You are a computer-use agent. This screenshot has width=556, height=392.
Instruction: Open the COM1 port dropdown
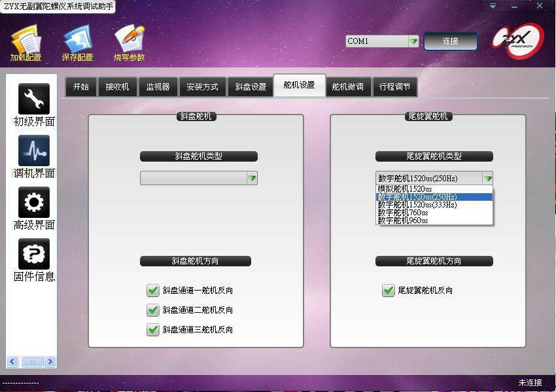pos(413,41)
